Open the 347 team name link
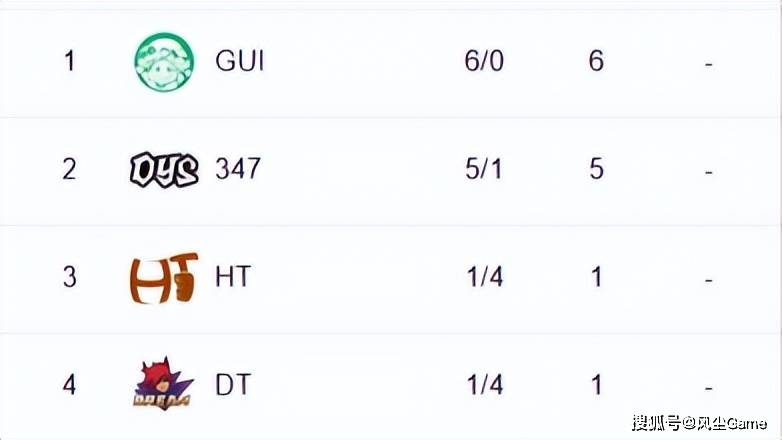The image size is (782, 440). tap(238, 169)
